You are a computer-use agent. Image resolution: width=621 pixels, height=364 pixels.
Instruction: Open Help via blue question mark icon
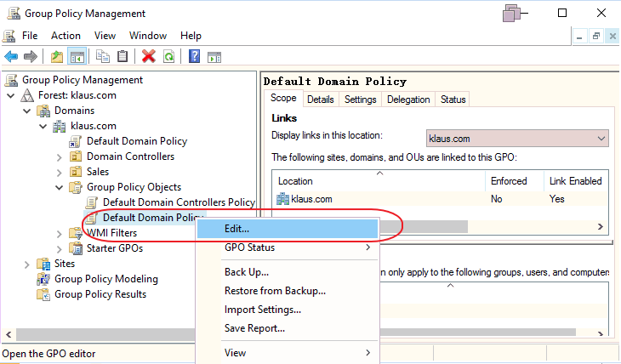[x=195, y=57]
